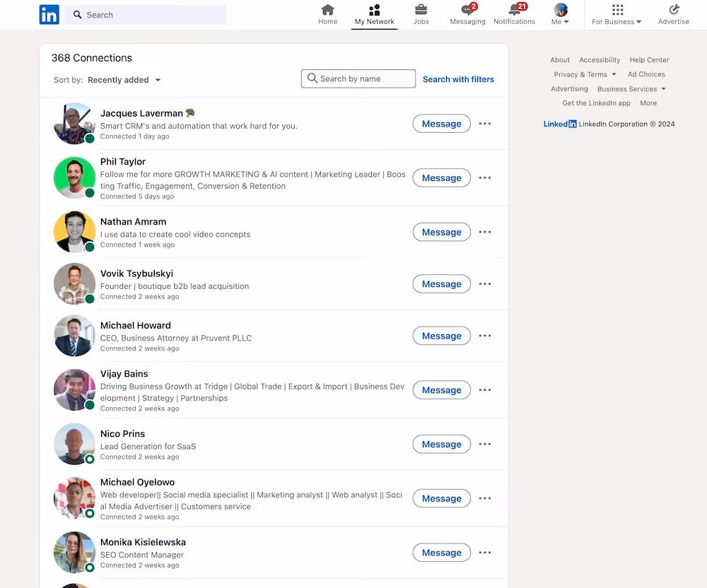Open more options for Vovik Tsybulskyi
The image size is (707, 588).
click(485, 284)
